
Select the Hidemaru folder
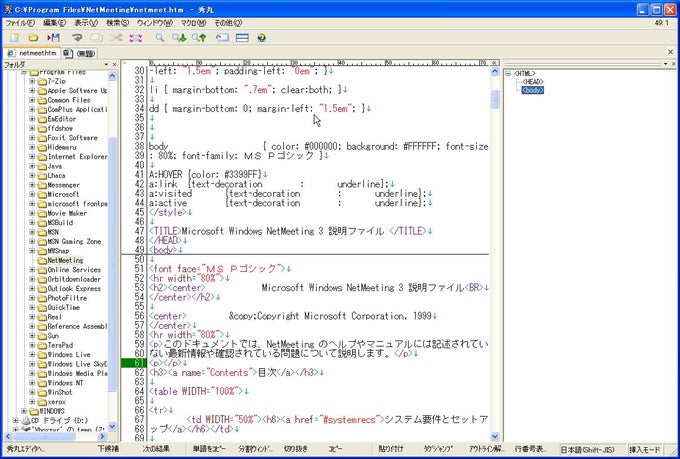pyautogui.click(x=62, y=147)
